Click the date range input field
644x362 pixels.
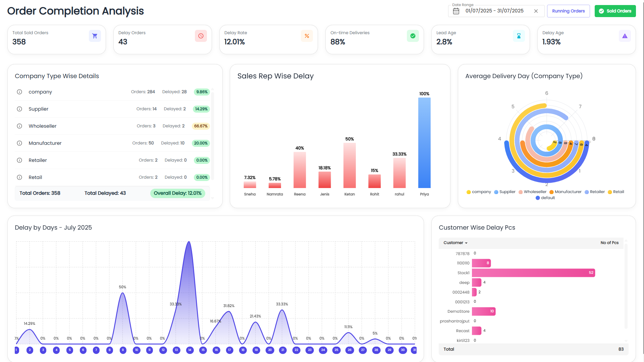pyautogui.click(x=494, y=11)
